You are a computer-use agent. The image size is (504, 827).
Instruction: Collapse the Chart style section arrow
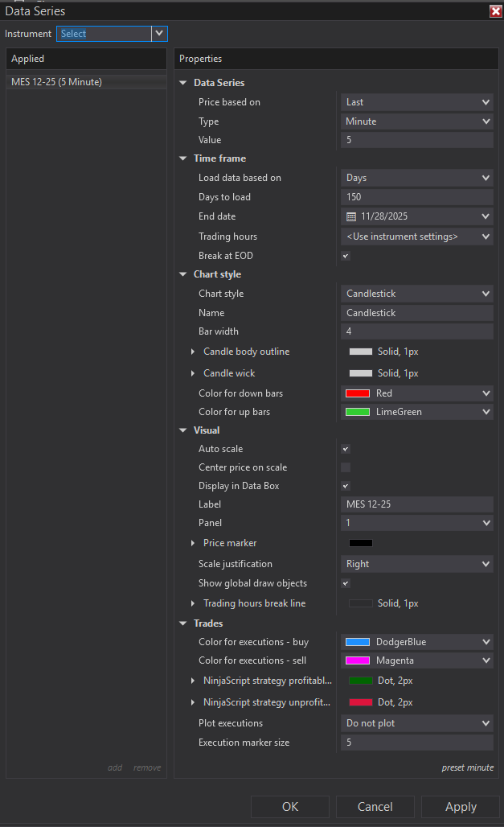pyautogui.click(x=183, y=274)
